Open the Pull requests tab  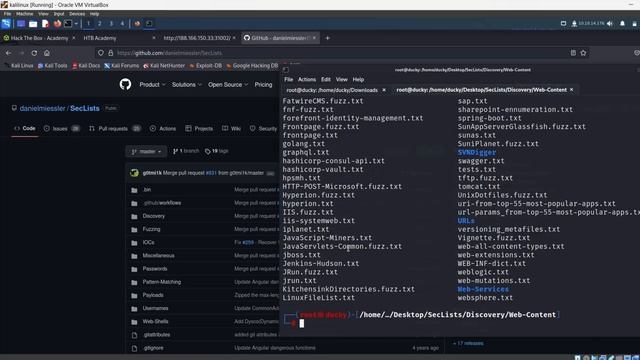click(115, 129)
